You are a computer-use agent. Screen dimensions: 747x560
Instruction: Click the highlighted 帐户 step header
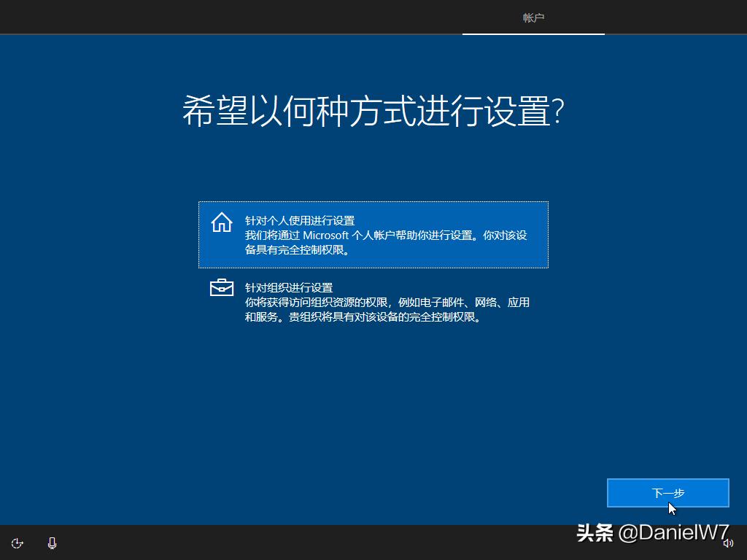pos(533,17)
